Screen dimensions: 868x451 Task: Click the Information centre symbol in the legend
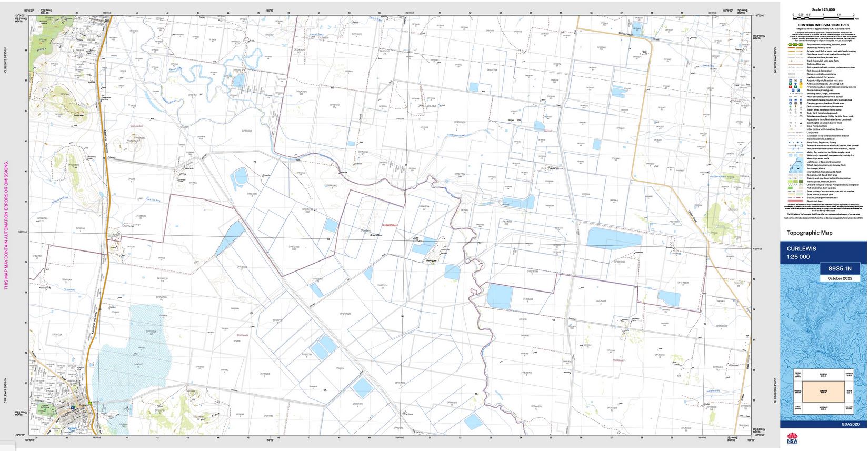(790, 100)
